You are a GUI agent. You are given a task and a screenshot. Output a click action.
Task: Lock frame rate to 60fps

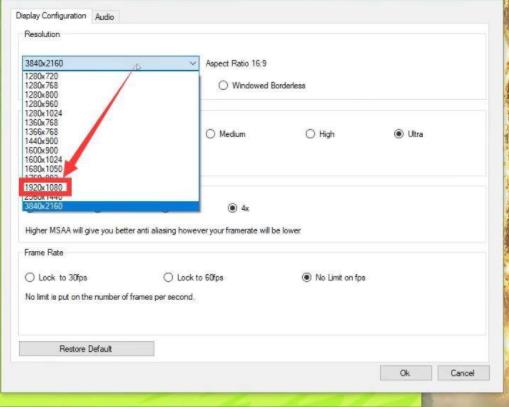(x=168, y=277)
